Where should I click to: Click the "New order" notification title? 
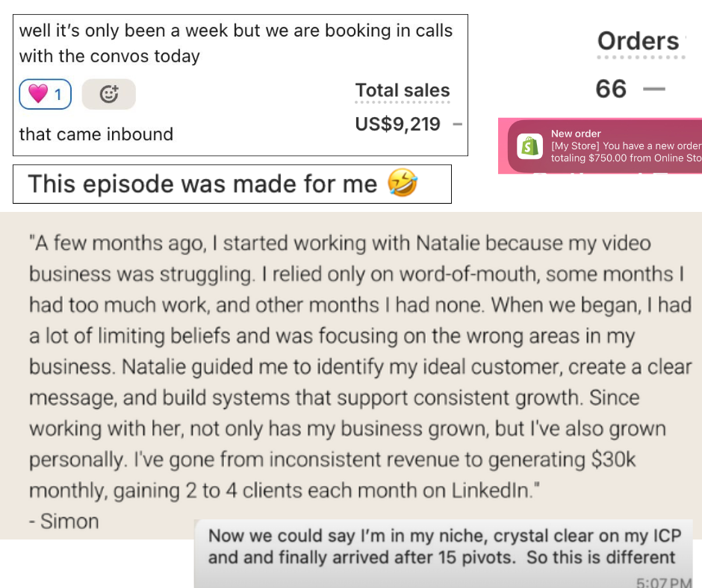click(576, 134)
